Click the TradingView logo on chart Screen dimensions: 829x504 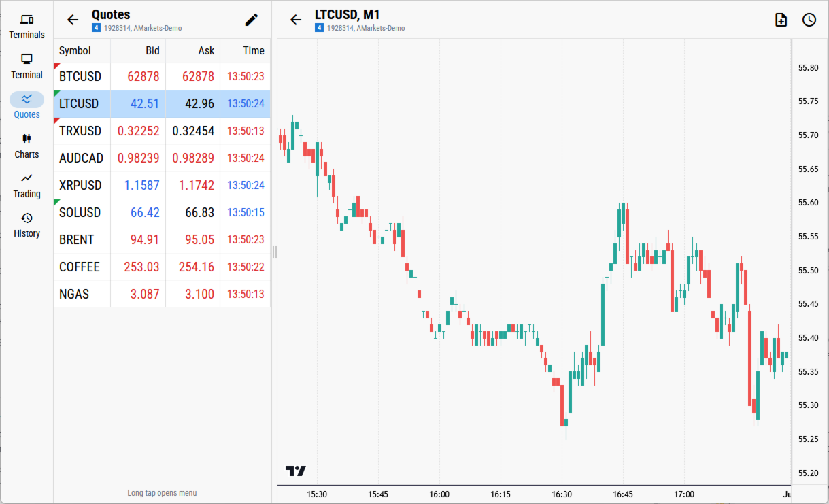coord(295,471)
